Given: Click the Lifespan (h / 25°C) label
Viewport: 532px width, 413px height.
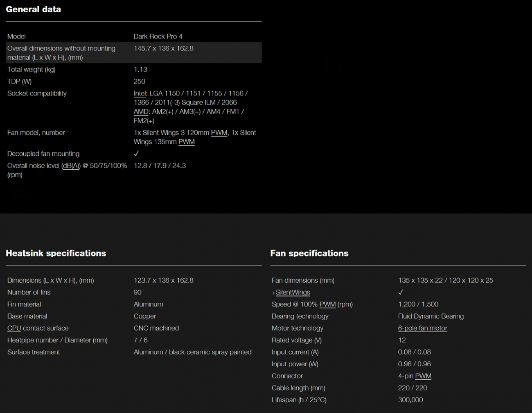Looking at the screenshot, I should (299, 400).
